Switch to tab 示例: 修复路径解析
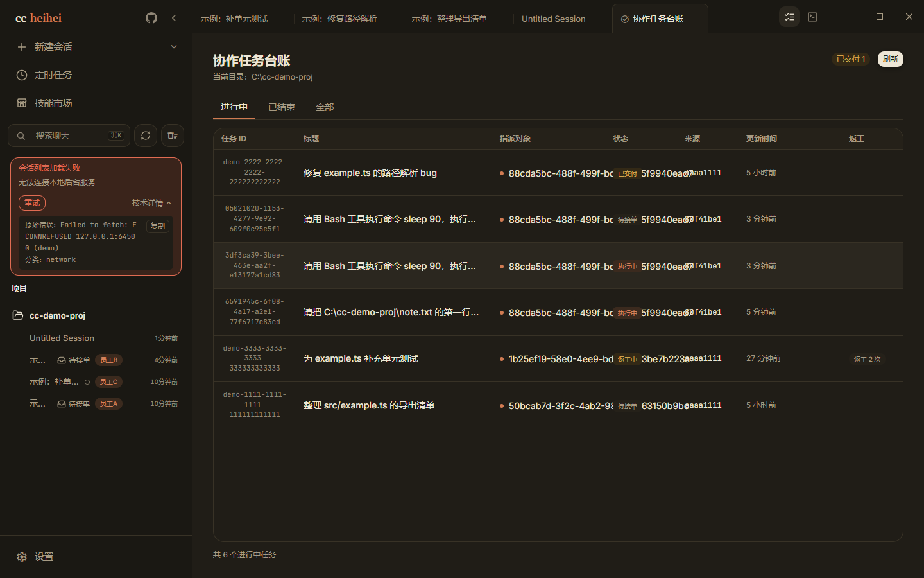The image size is (924, 578). pos(339,19)
